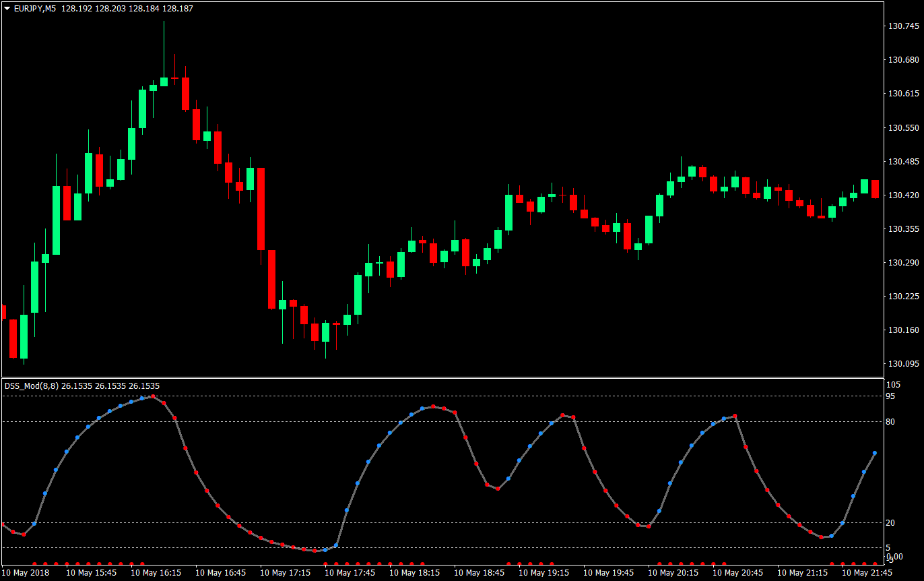
Task: Click the 130.095 price axis label
Action: point(902,363)
